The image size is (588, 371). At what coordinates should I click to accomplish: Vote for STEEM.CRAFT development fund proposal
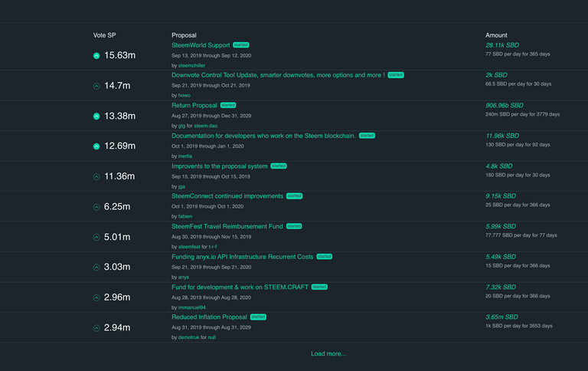point(96,297)
